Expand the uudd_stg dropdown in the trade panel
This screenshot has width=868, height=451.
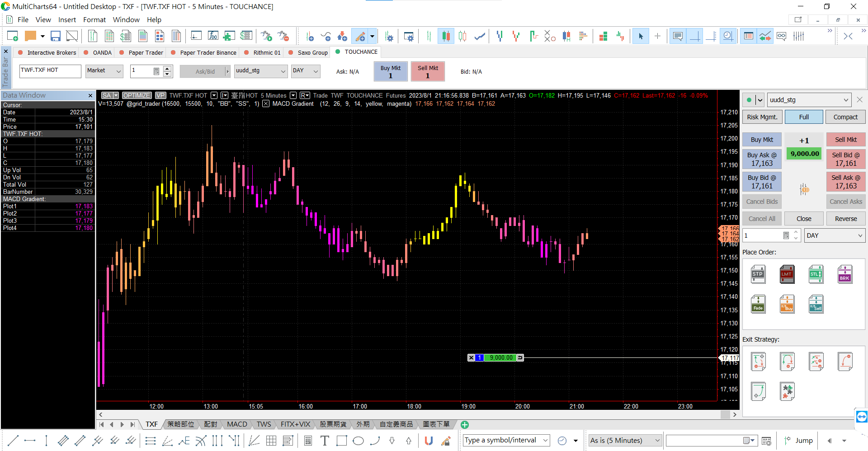[x=809, y=100]
